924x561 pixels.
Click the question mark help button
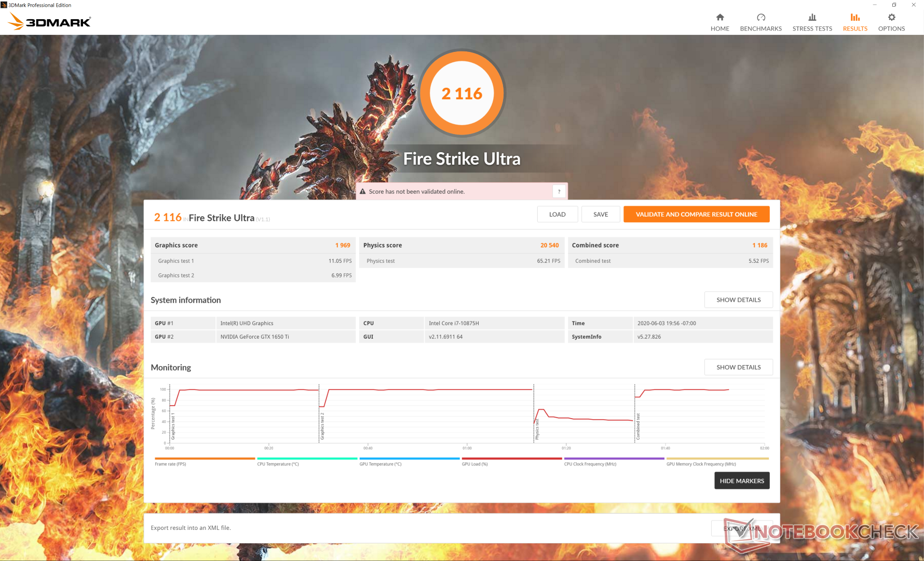[x=559, y=192]
